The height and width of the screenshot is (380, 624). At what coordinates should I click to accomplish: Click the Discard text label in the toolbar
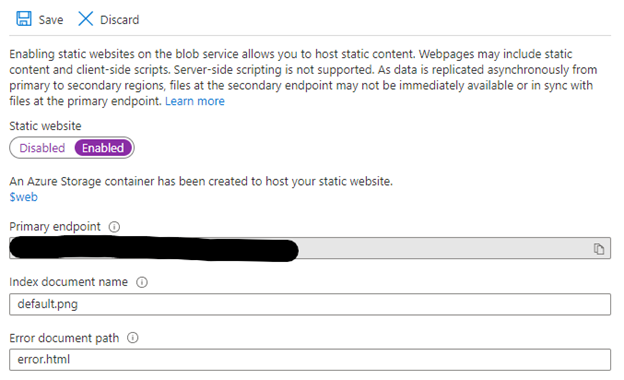point(120,19)
